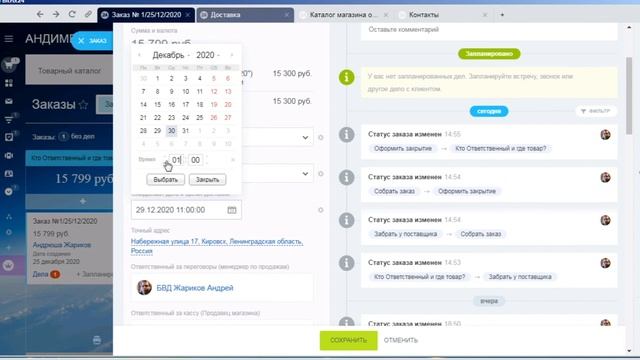Click the ОТМЕНИТЬ button
640x360 pixels.
point(401,340)
